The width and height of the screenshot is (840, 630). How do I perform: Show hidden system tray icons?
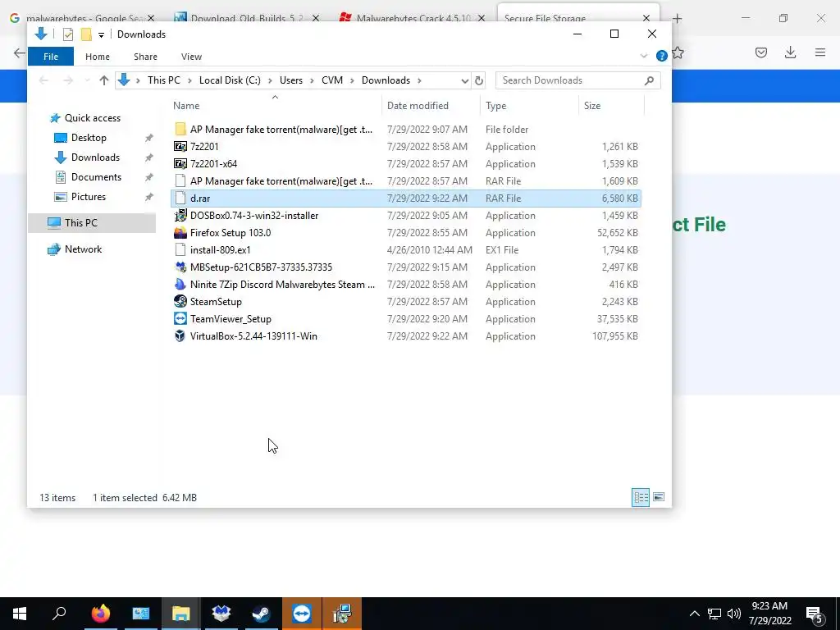click(x=694, y=614)
